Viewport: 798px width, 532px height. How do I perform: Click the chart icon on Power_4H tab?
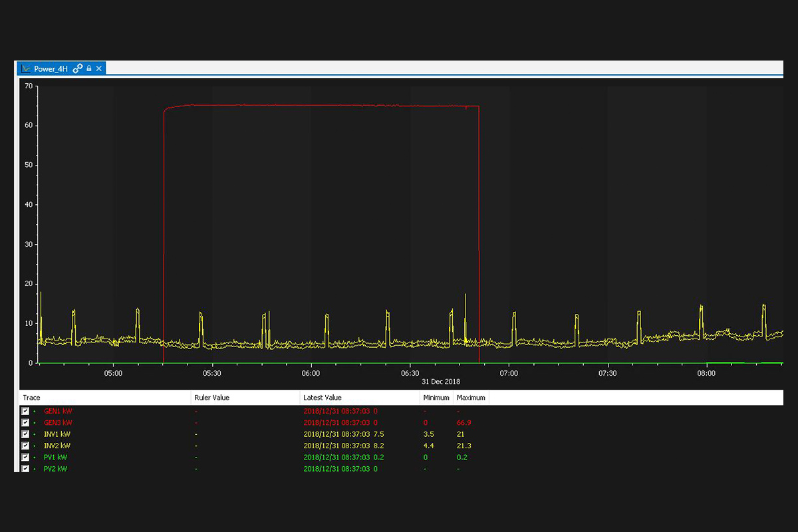pos(26,68)
